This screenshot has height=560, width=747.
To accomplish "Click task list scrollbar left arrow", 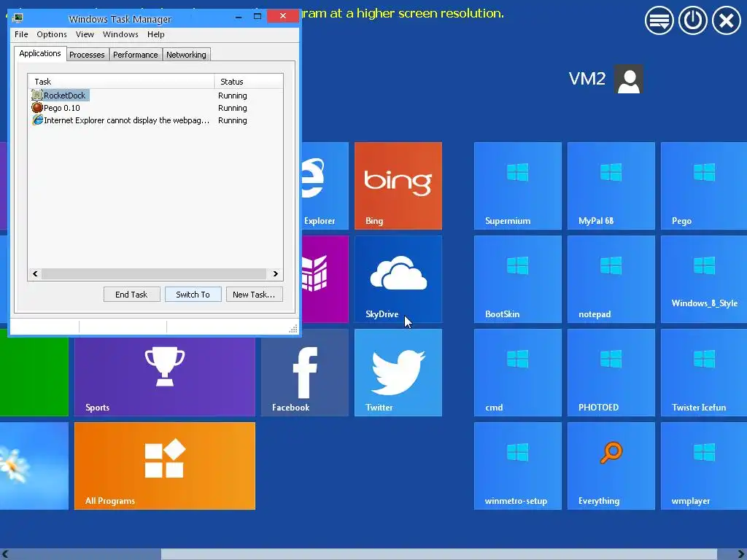I will 35,274.
